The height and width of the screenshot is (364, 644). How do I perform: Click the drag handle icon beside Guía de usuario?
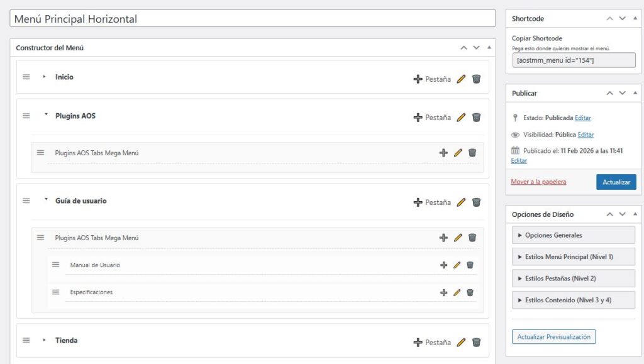[x=26, y=201]
